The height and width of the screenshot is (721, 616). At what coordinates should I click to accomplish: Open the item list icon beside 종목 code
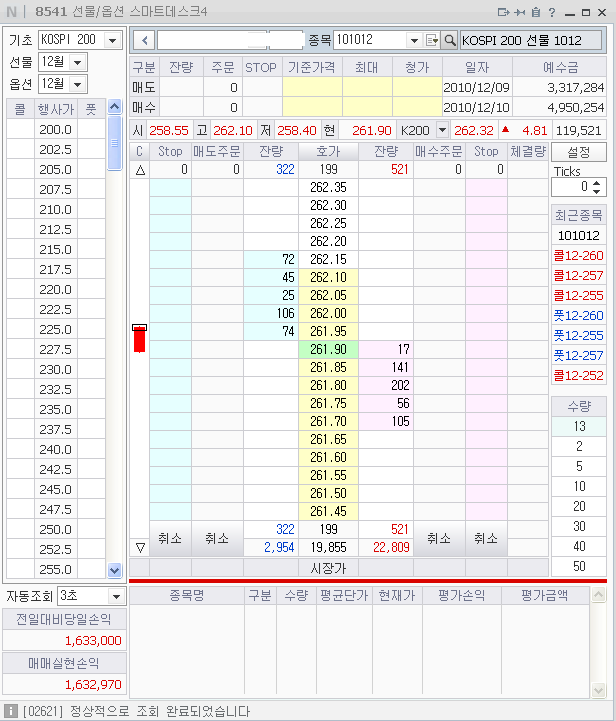click(x=432, y=40)
